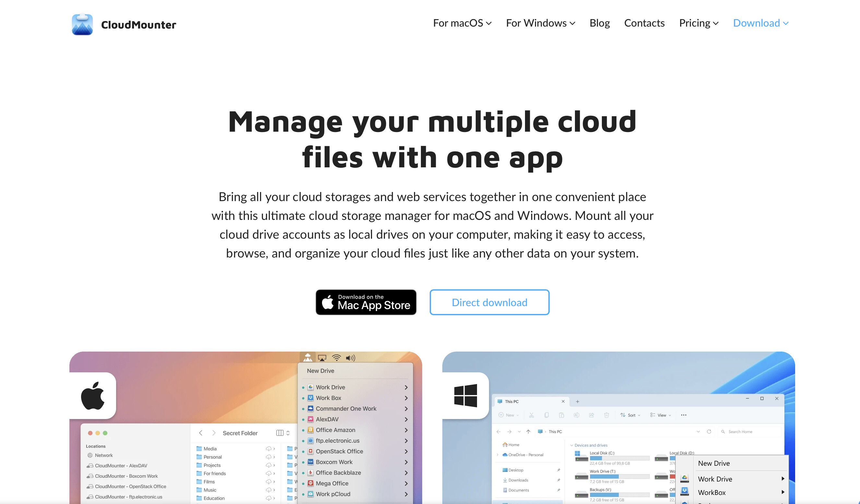Expand the For Windows dropdown
The image size is (860, 504).
pos(540,23)
